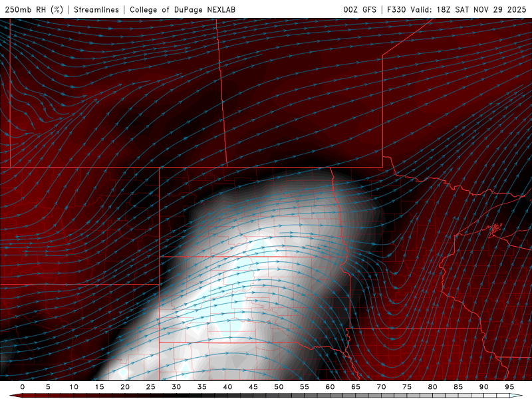Click "College of DuPage NEXLAB" text

(182, 9)
